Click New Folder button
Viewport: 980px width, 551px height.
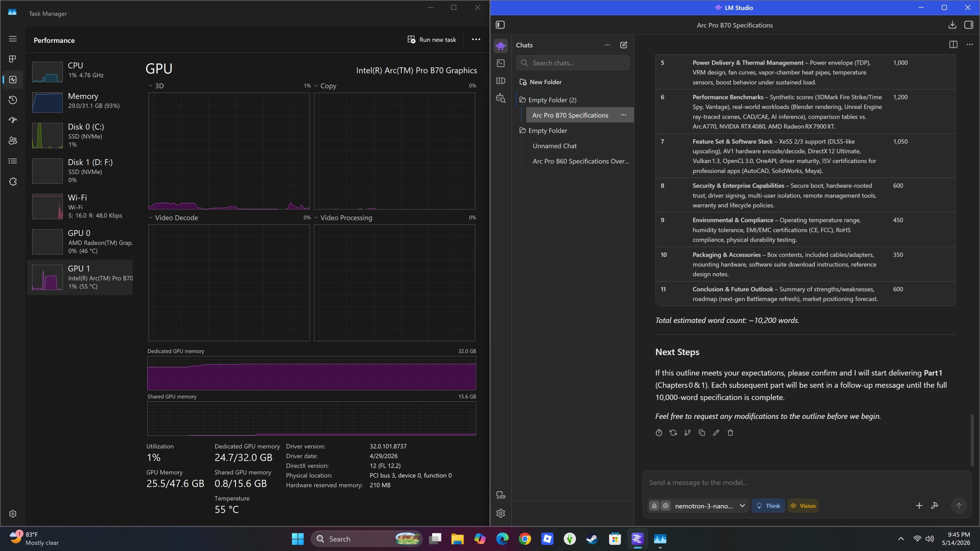pyautogui.click(x=541, y=82)
